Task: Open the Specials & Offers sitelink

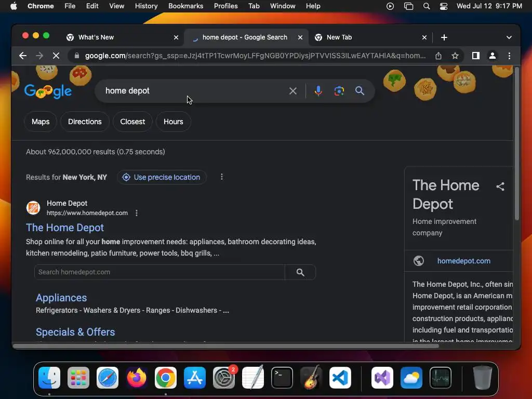Action: (75, 332)
